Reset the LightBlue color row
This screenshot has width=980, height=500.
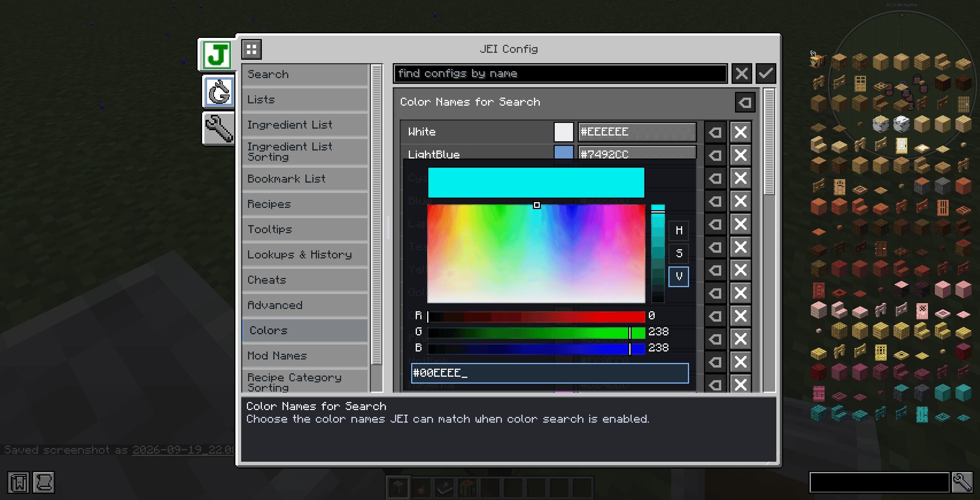pyautogui.click(x=715, y=155)
